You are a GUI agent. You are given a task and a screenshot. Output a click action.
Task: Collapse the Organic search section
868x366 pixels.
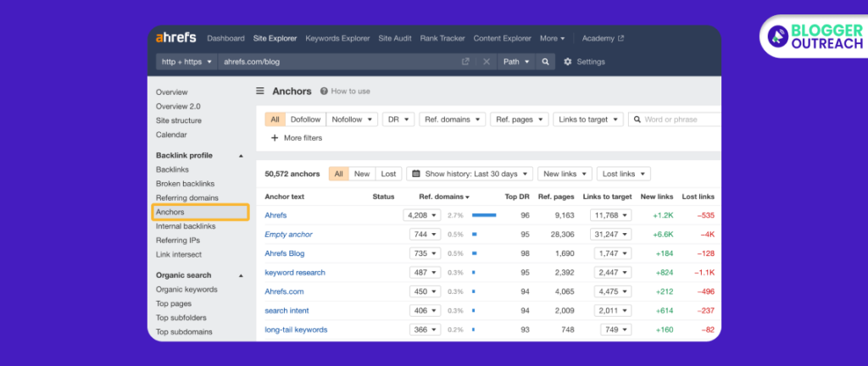pyautogui.click(x=241, y=275)
